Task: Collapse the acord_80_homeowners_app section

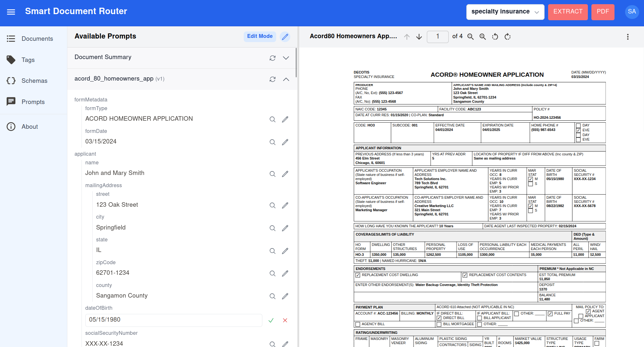Action: point(286,79)
